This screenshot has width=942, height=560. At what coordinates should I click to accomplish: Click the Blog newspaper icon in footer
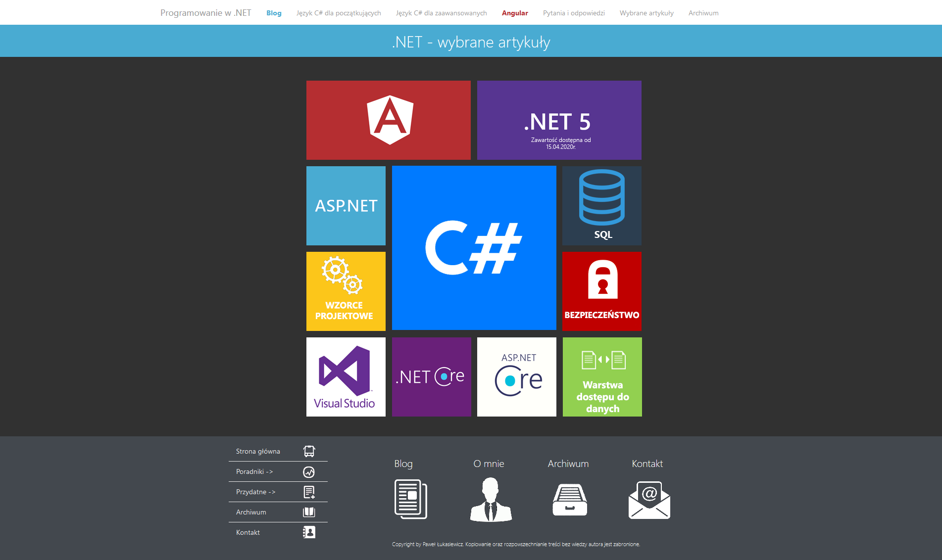point(411,499)
